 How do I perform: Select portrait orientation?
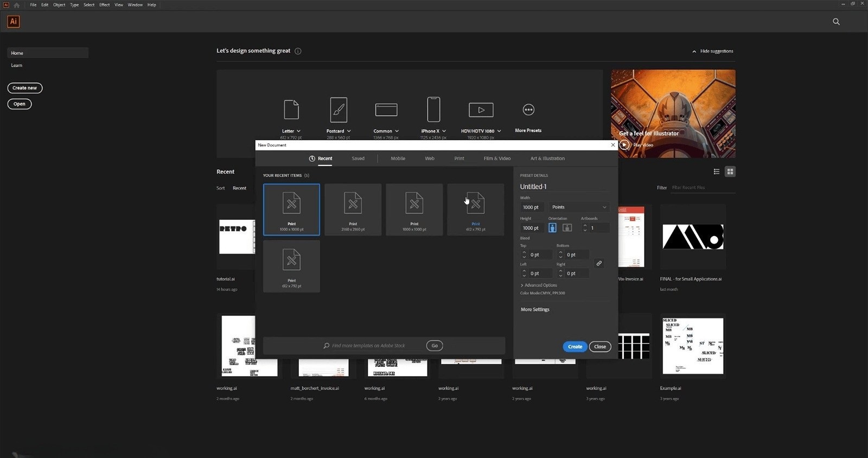click(x=552, y=228)
